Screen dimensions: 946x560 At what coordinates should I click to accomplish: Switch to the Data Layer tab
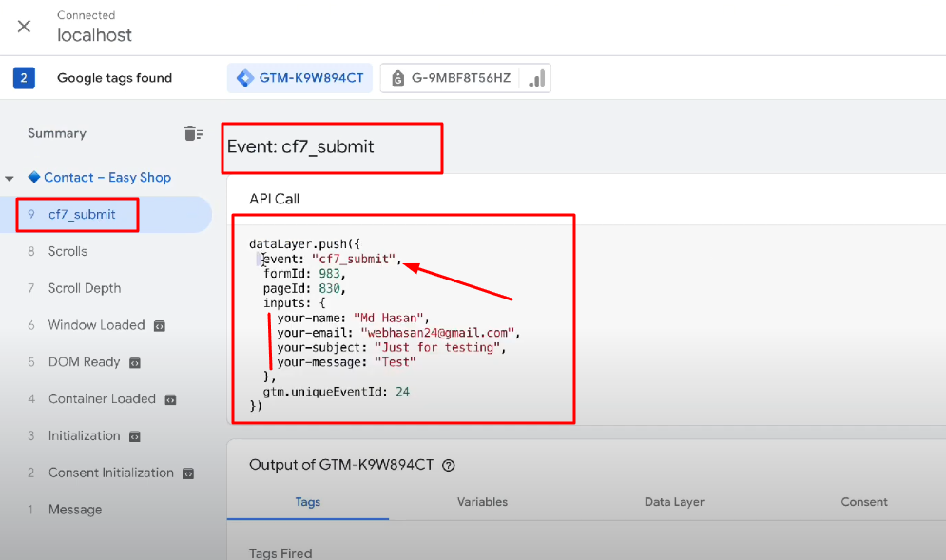[674, 501]
